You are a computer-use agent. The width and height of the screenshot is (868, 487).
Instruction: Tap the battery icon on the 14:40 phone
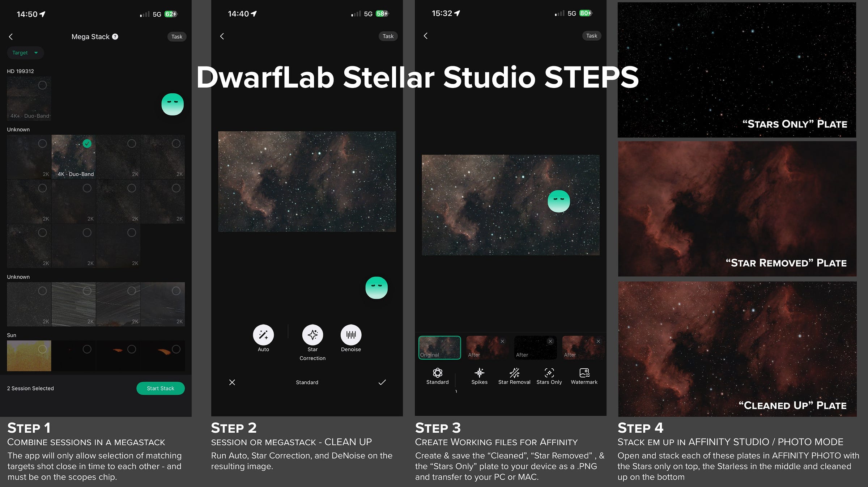(382, 14)
